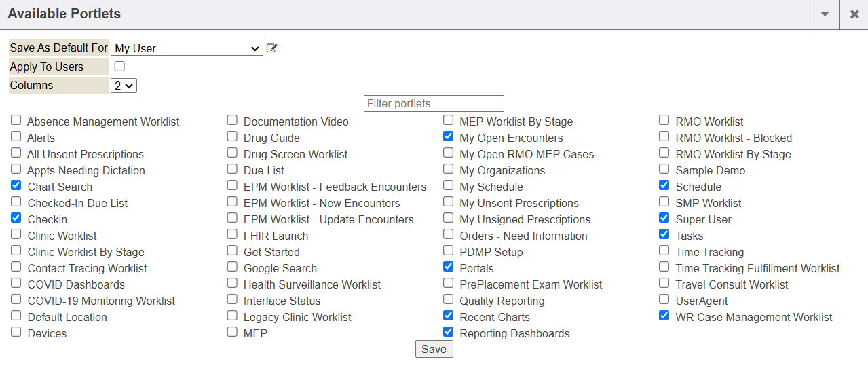Close the Available Portlets panel

coord(854,14)
